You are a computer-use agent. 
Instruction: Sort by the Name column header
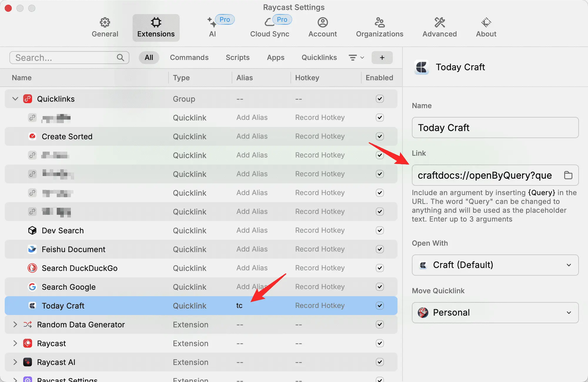[21, 78]
